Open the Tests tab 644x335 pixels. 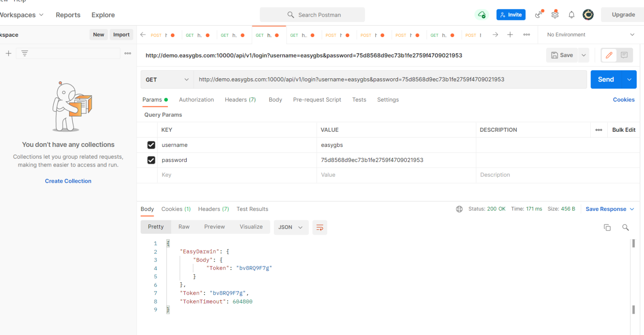[359, 100]
